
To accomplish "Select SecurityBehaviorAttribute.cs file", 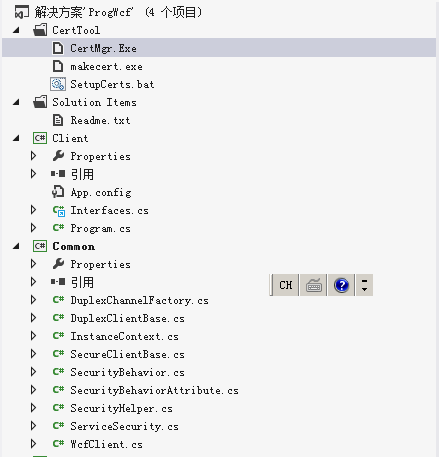I will coord(154,390).
